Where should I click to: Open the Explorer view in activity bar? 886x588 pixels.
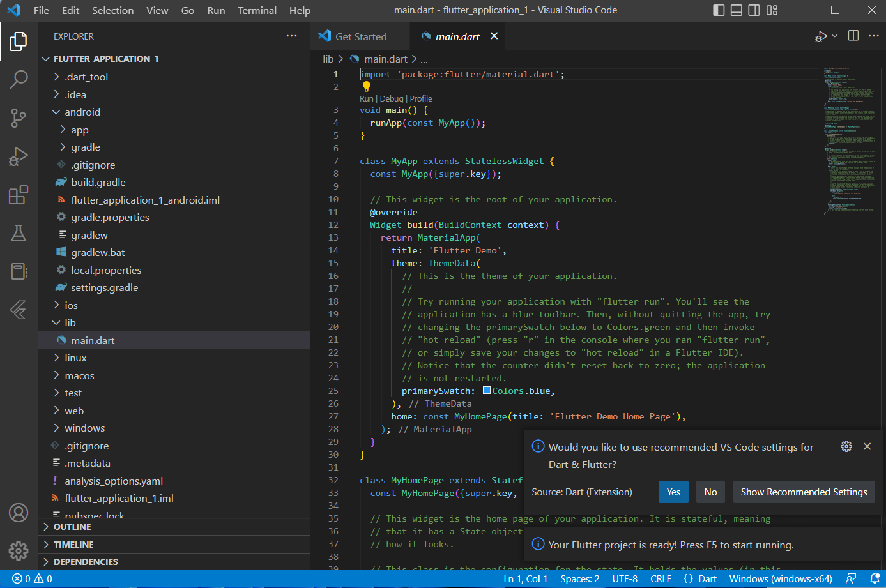coord(19,41)
